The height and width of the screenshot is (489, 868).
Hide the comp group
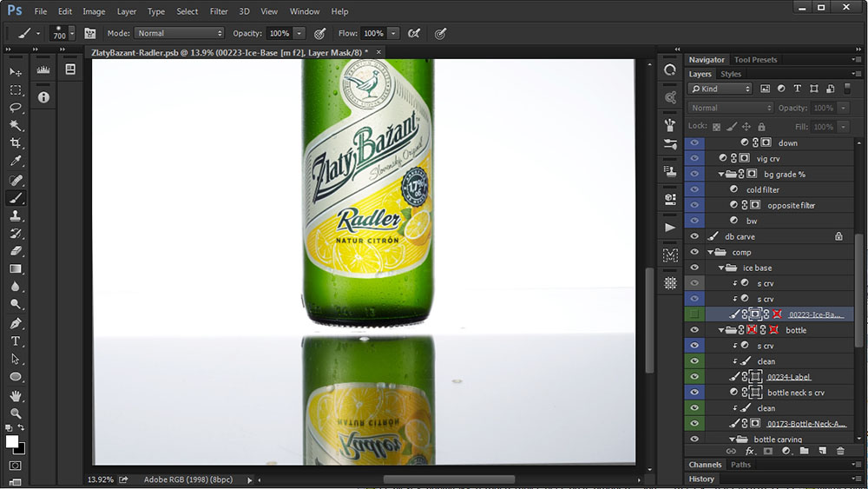[x=694, y=251]
